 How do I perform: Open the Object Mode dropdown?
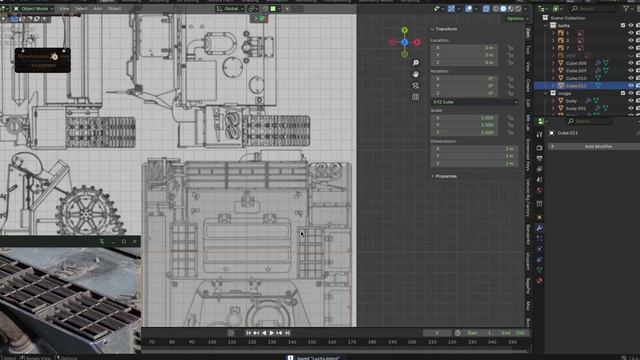(34, 9)
